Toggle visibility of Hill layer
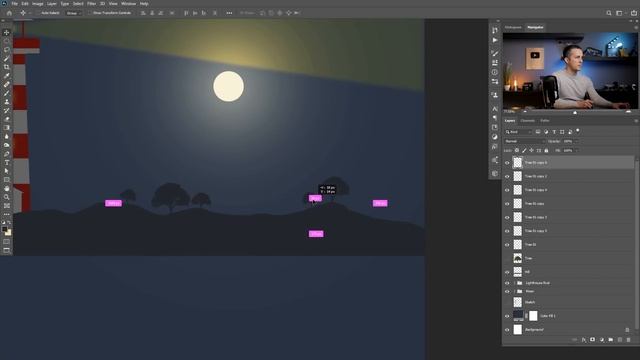 pos(507,272)
